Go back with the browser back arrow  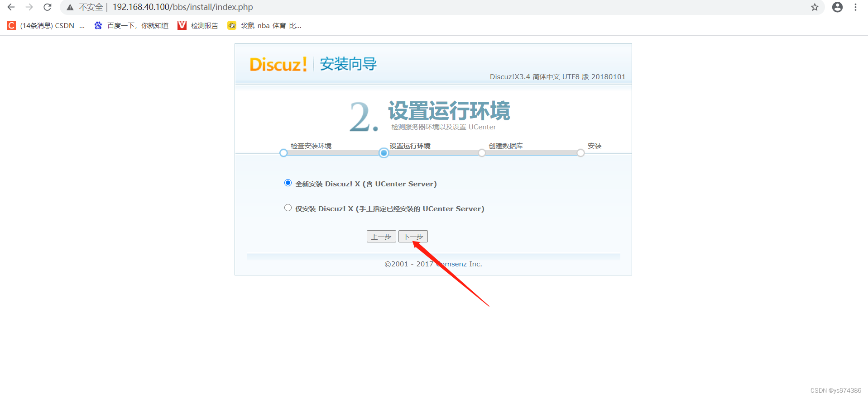pos(11,7)
